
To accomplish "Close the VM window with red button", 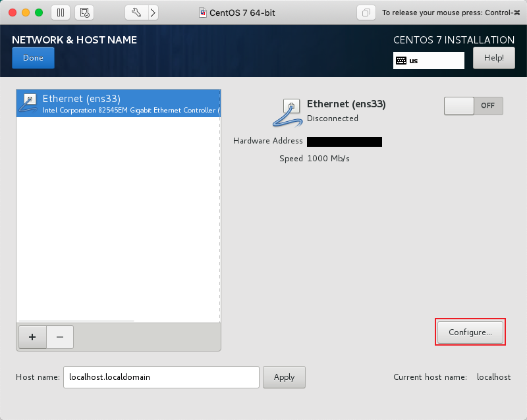I will [x=13, y=13].
